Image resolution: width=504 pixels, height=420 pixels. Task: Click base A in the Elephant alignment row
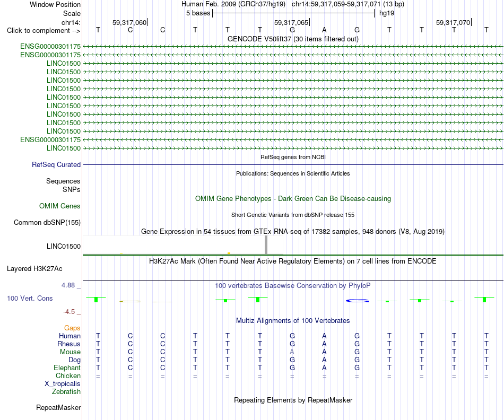[x=324, y=367]
